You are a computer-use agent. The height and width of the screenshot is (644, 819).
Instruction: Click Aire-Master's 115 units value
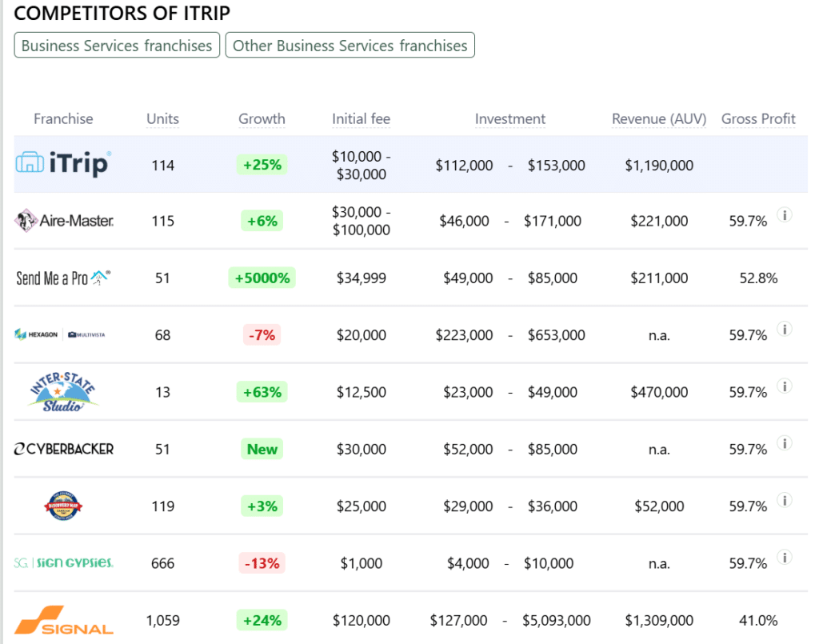point(162,221)
